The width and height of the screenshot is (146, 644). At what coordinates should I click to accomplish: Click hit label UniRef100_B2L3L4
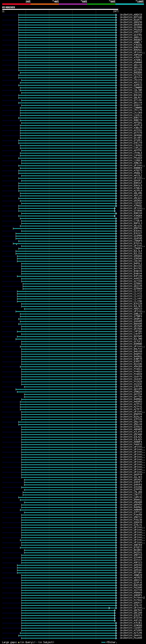pos(131,251)
